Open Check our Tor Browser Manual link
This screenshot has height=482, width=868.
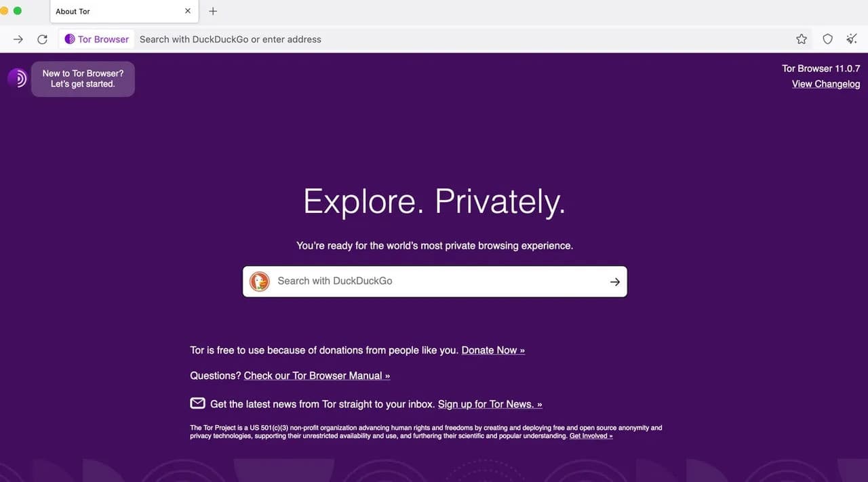click(x=317, y=376)
